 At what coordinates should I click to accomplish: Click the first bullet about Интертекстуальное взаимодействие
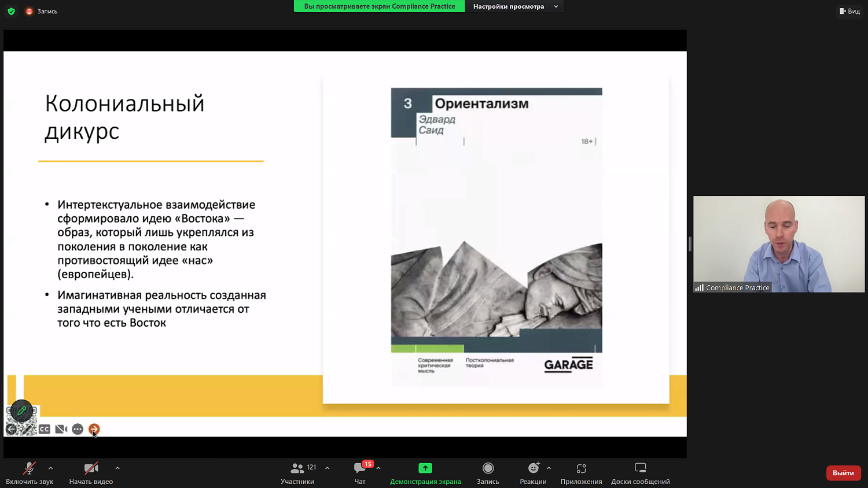156,239
